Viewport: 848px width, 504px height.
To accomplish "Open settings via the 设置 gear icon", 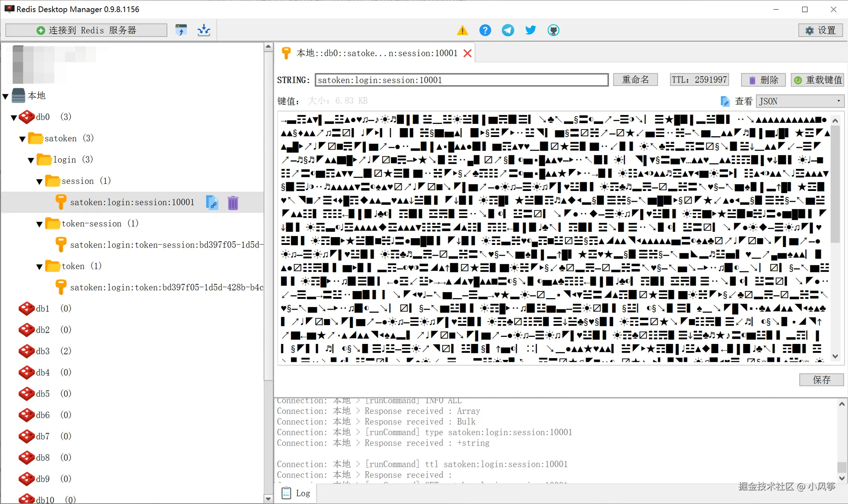I will pyautogui.click(x=820, y=30).
